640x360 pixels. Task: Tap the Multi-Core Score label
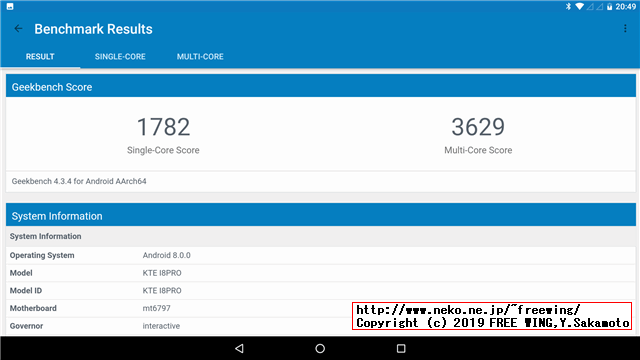478,150
